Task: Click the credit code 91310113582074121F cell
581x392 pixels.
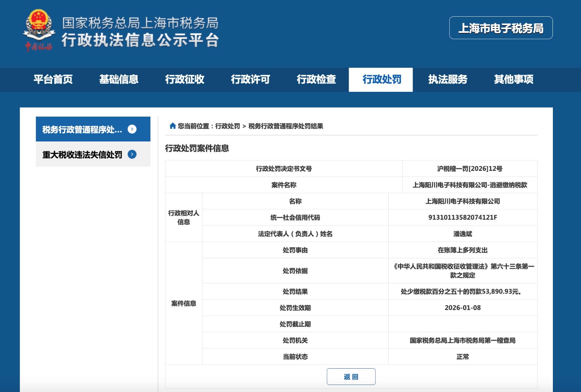Action: click(463, 218)
